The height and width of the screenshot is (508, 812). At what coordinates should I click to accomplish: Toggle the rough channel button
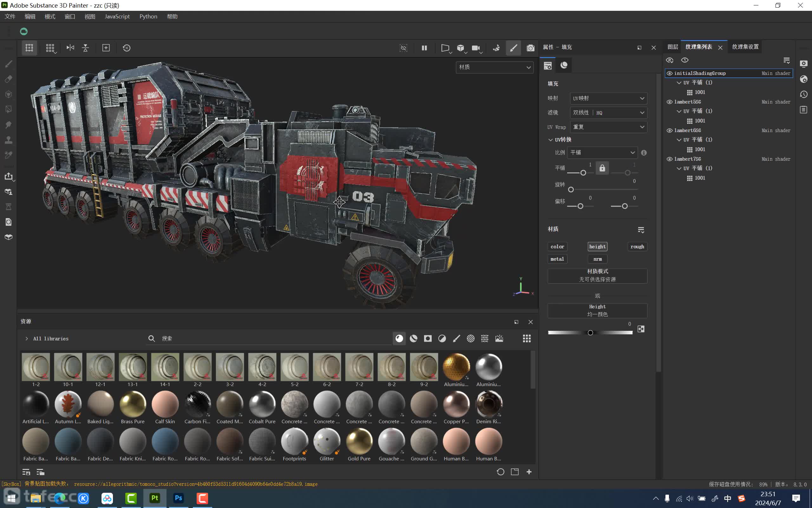point(637,247)
